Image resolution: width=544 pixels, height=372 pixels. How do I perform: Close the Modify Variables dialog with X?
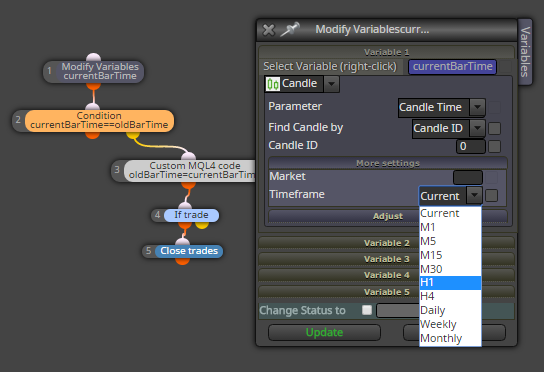click(269, 30)
